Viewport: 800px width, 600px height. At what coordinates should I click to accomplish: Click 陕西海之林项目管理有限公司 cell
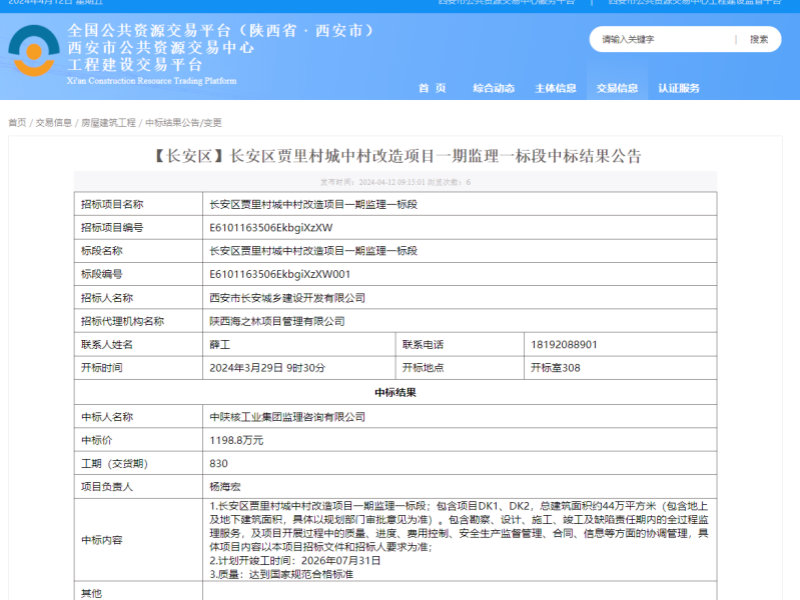click(x=459, y=321)
